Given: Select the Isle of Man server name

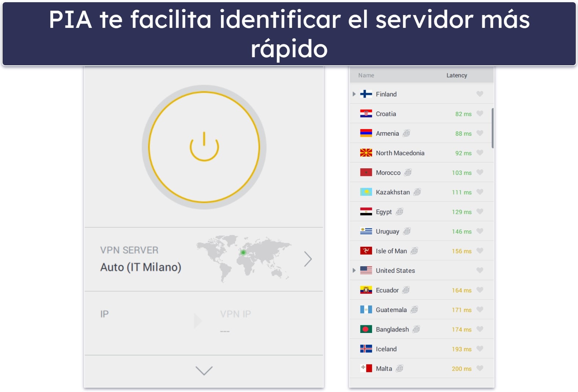Looking at the screenshot, I should click(391, 251).
